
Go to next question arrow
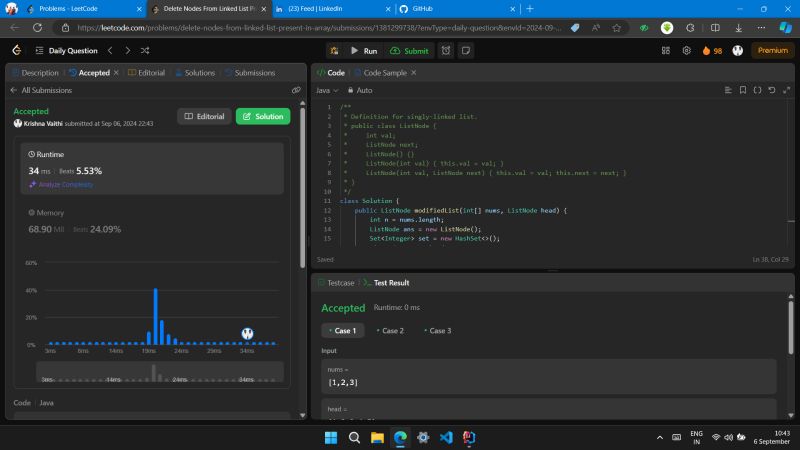click(x=127, y=50)
